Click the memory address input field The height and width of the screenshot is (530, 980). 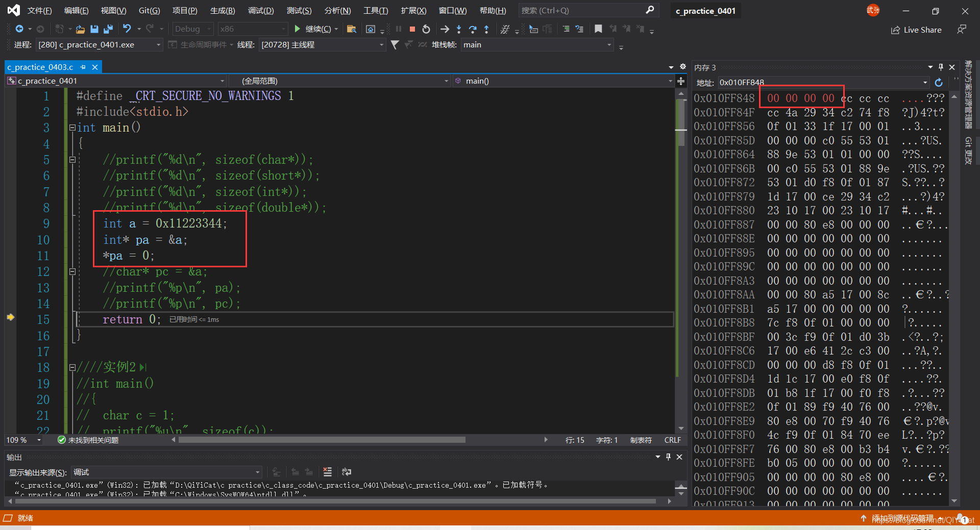pos(823,82)
